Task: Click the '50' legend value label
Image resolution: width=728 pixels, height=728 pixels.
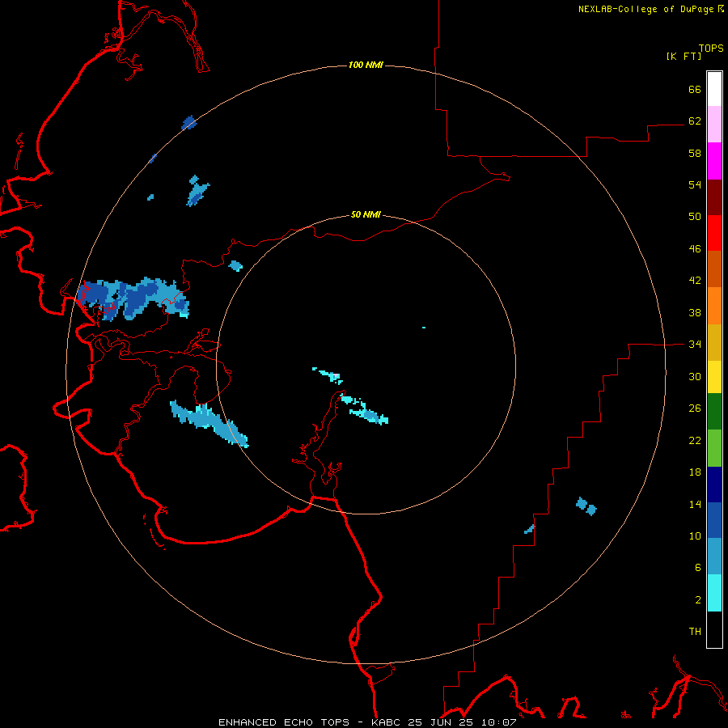Action: click(695, 217)
